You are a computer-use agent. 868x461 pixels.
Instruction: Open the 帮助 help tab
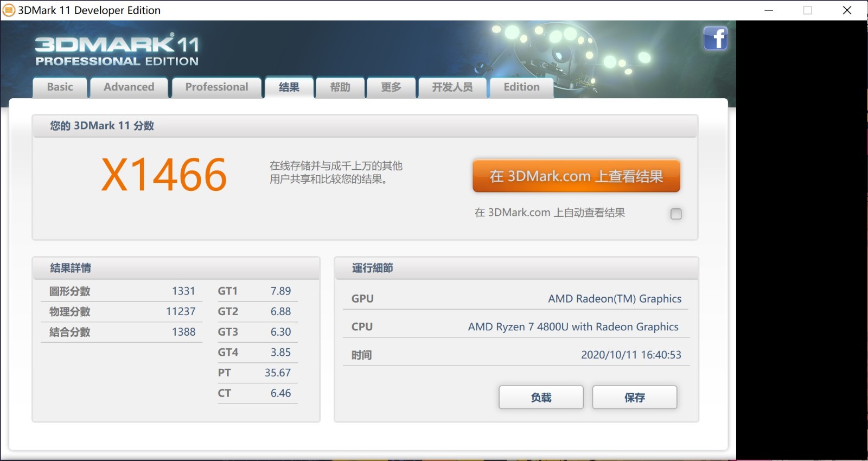coord(340,87)
